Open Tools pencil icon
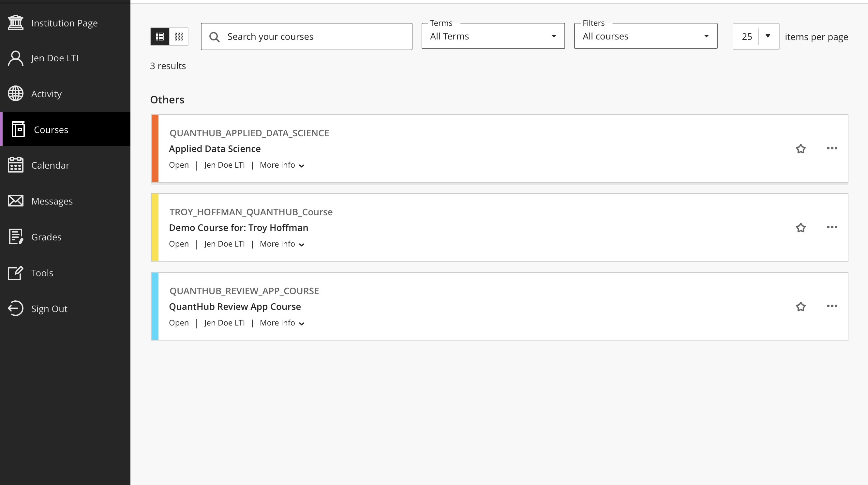868x485 pixels. pyautogui.click(x=16, y=273)
